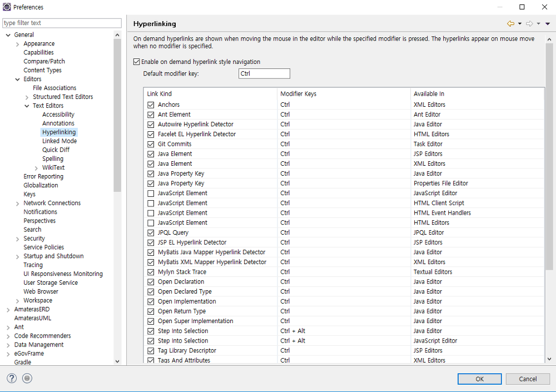Click the Eclipse Preferences title bar icon
556x392 pixels.
pos(7,7)
